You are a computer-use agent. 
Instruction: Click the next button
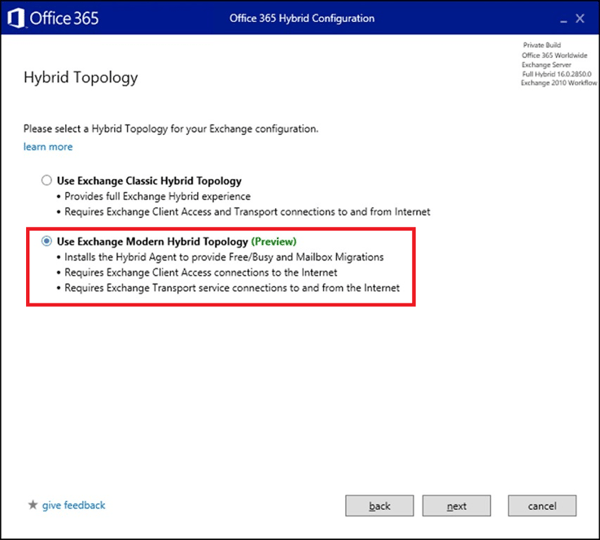(457, 506)
